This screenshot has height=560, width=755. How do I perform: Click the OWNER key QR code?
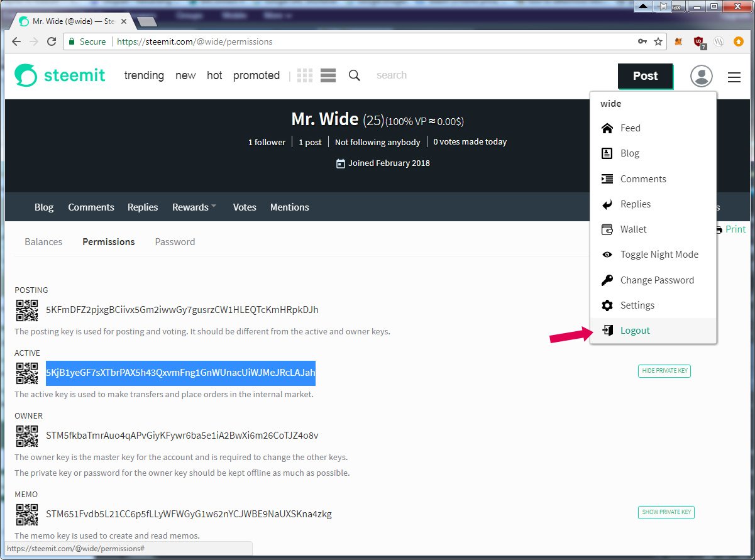26,436
